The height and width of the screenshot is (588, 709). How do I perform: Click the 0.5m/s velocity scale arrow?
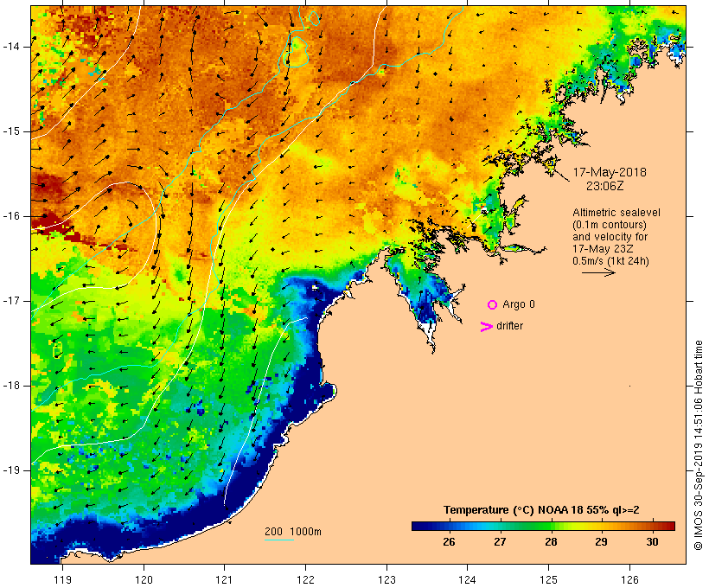598,272
